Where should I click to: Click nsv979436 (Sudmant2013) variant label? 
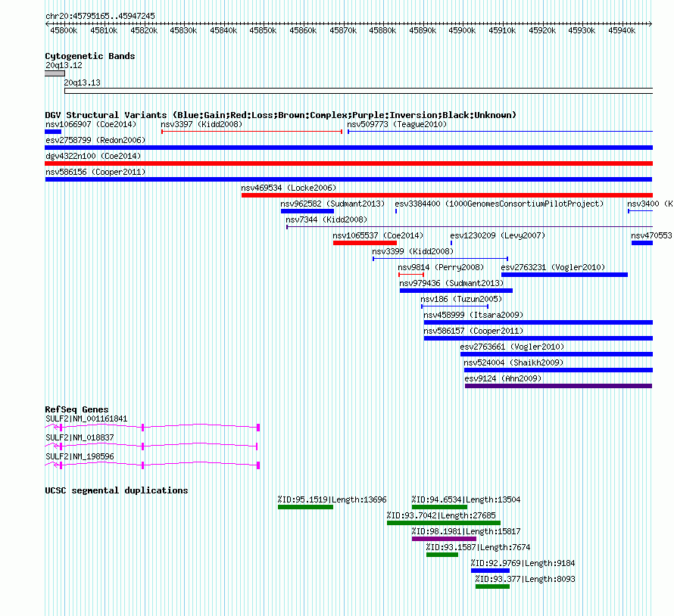point(451,283)
